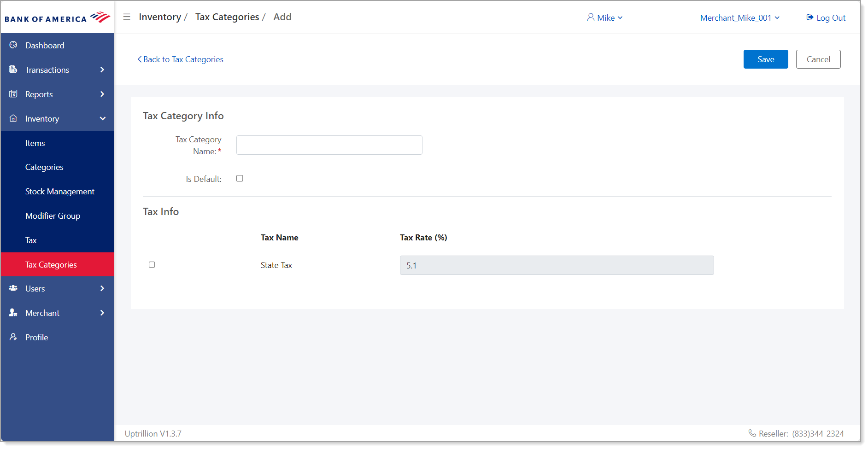Click the Tax Info section heading
868x449 pixels.
(161, 211)
